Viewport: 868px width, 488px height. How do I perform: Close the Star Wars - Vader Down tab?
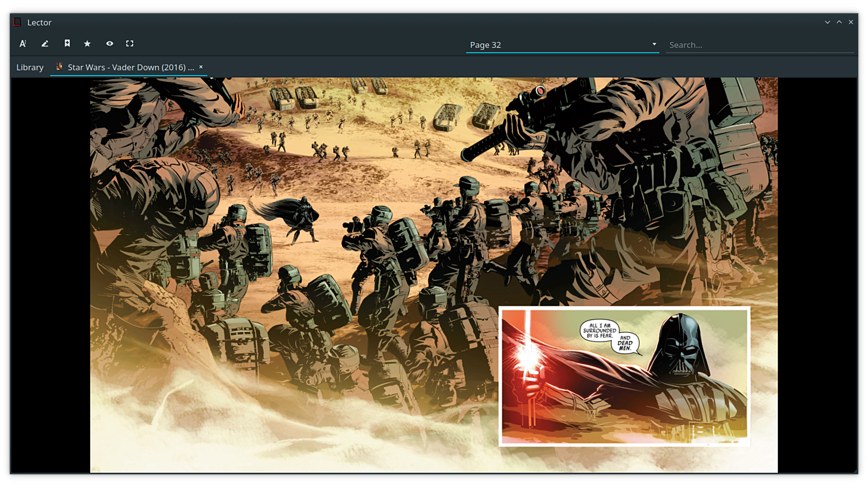pyautogui.click(x=201, y=67)
